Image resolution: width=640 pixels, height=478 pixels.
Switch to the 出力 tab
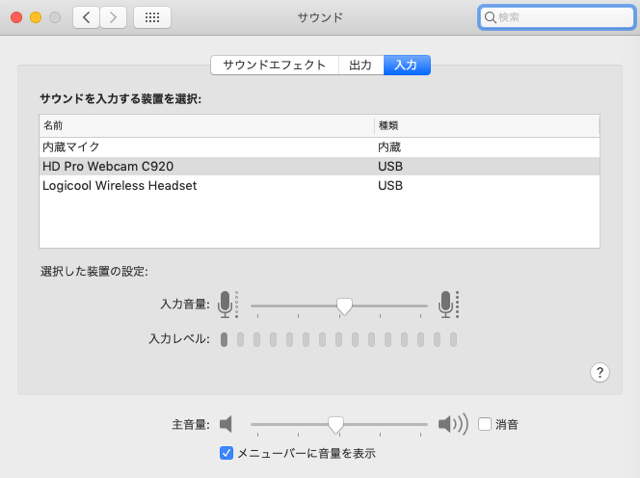click(x=361, y=65)
